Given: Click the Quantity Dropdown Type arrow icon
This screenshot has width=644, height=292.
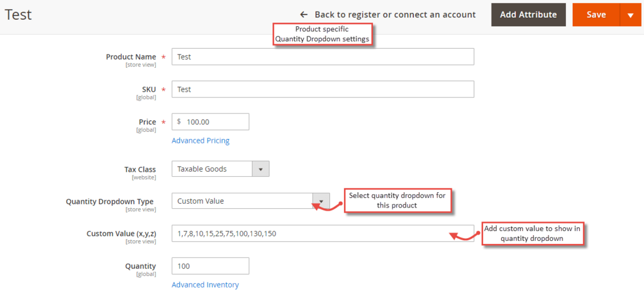Looking at the screenshot, I should click(320, 201).
